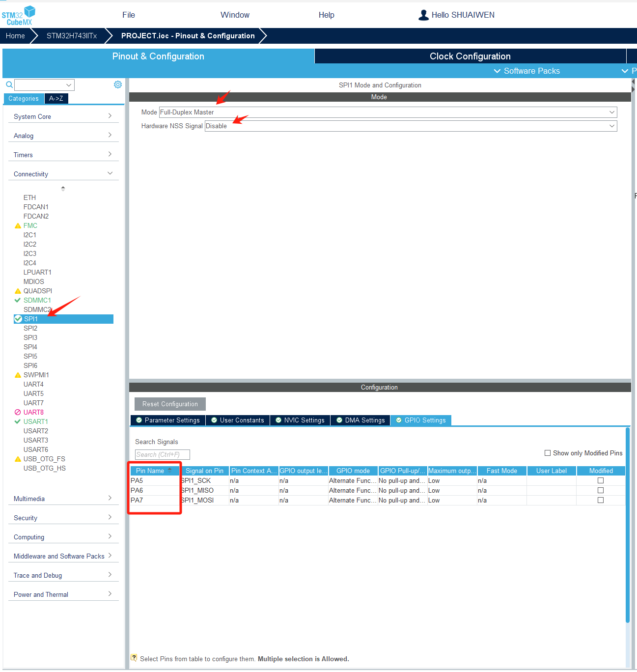Select the SPI2 peripheral
Viewport: 637px width, 672px height.
click(30, 328)
